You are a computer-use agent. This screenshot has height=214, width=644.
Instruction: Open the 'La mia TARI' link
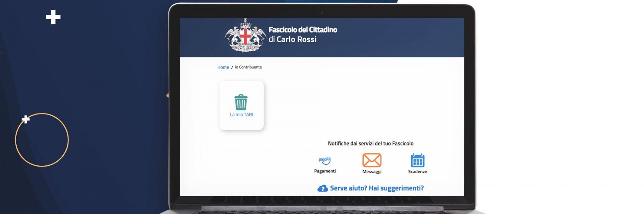(x=242, y=115)
